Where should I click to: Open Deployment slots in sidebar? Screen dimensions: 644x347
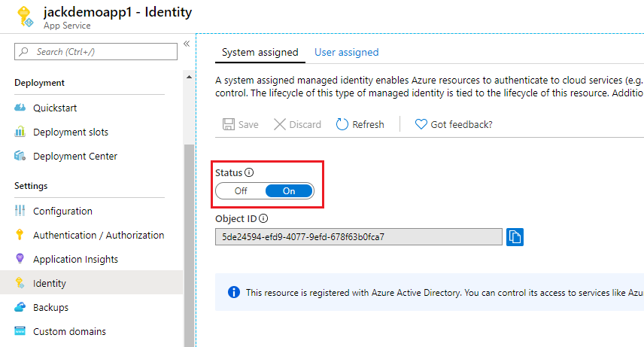coord(71,132)
